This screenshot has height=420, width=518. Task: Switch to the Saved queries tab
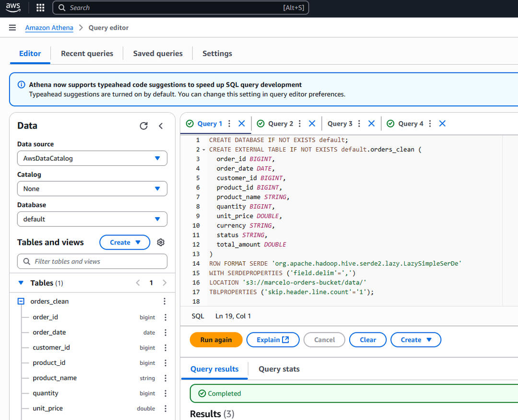tap(158, 54)
